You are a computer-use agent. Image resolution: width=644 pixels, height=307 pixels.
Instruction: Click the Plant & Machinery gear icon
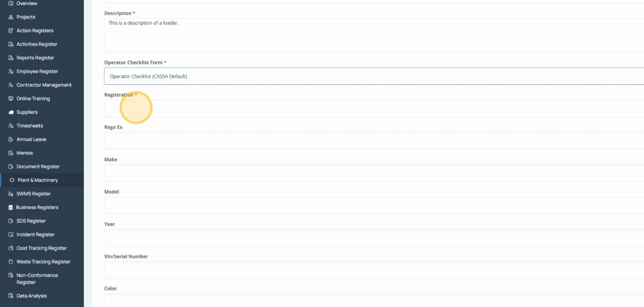12,180
